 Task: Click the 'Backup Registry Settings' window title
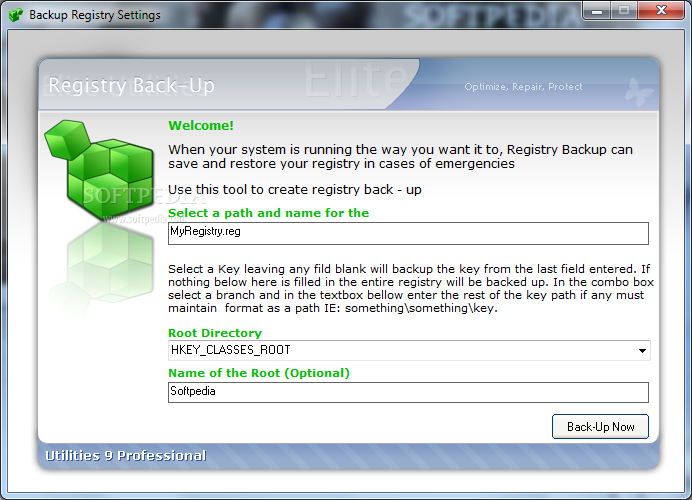tap(95, 15)
